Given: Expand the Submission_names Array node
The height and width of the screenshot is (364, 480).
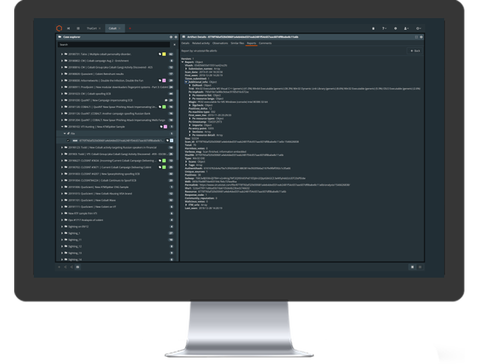Looking at the screenshot, I should point(186,69).
